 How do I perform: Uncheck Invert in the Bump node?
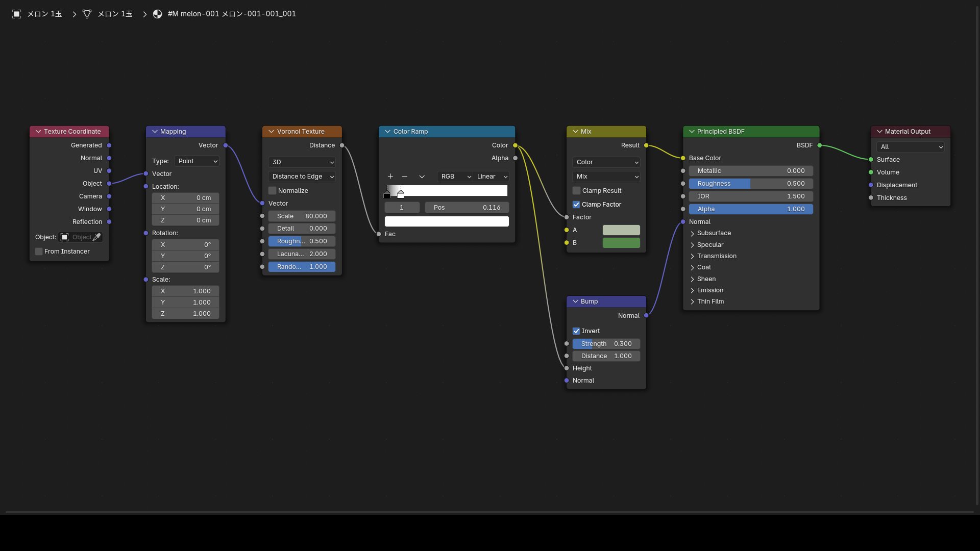(576, 331)
